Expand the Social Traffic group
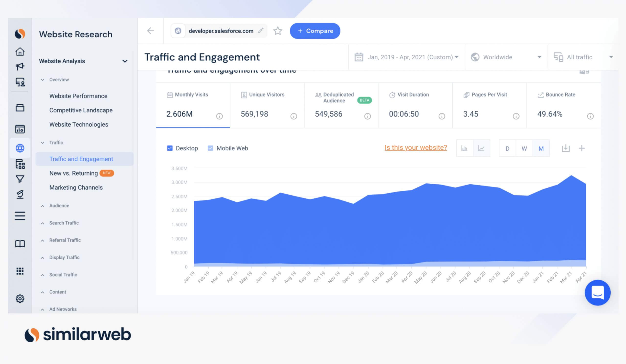The height and width of the screenshot is (364, 626). pyautogui.click(x=43, y=275)
